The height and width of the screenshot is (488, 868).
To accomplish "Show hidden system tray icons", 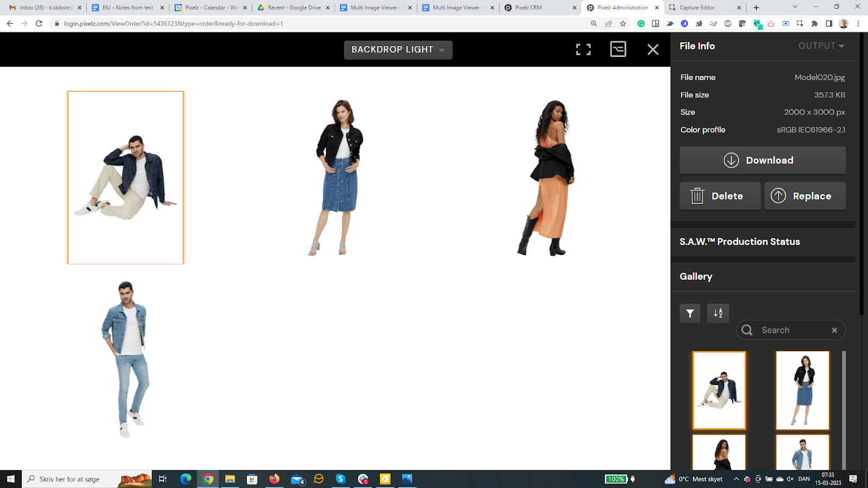I will pos(736,479).
